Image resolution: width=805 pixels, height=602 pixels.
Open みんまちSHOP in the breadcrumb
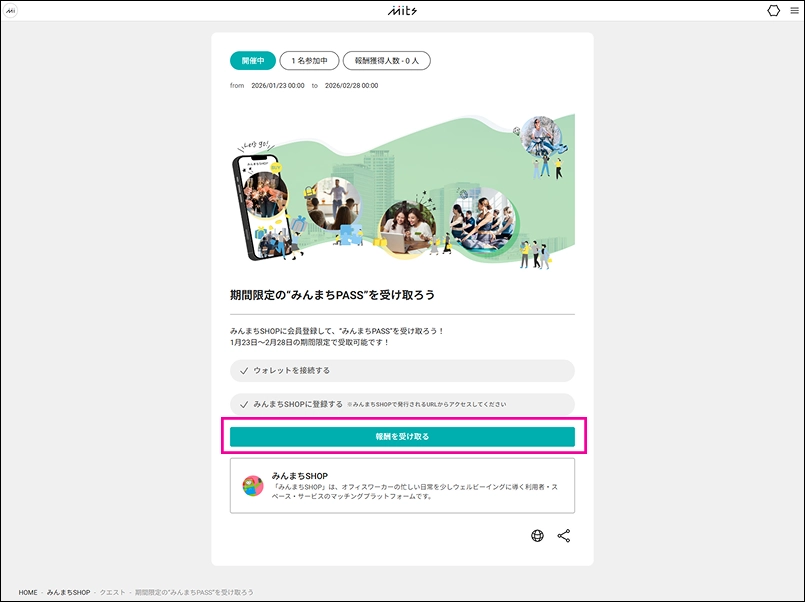point(68,592)
